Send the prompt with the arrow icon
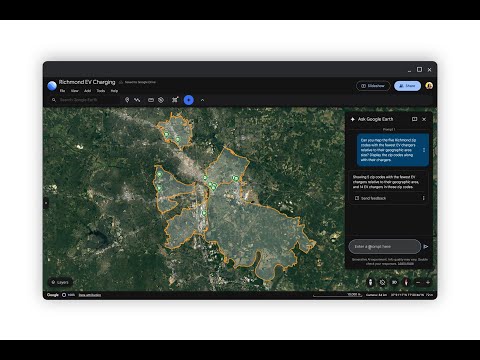The image size is (480, 360). (x=426, y=247)
